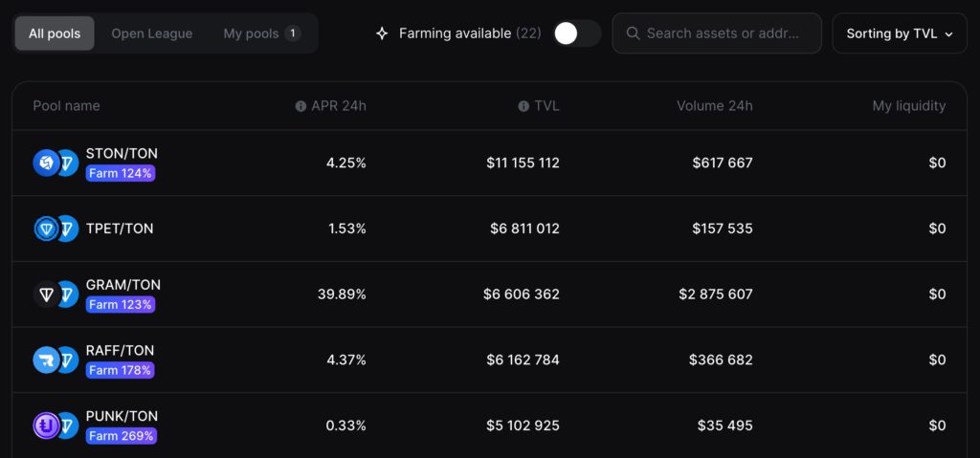Open the GRAM/TON pool name
Viewport: 980px width, 458px height.
click(123, 285)
